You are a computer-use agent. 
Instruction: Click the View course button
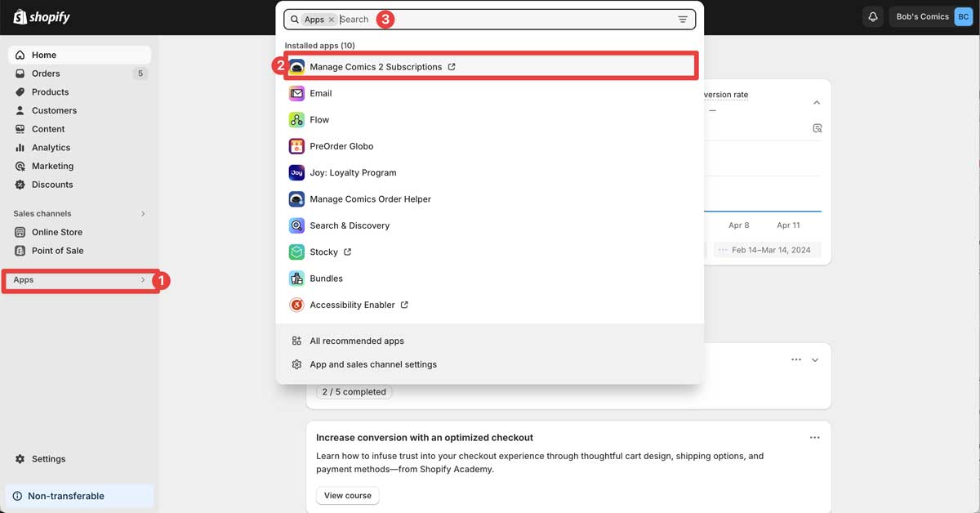click(348, 496)
